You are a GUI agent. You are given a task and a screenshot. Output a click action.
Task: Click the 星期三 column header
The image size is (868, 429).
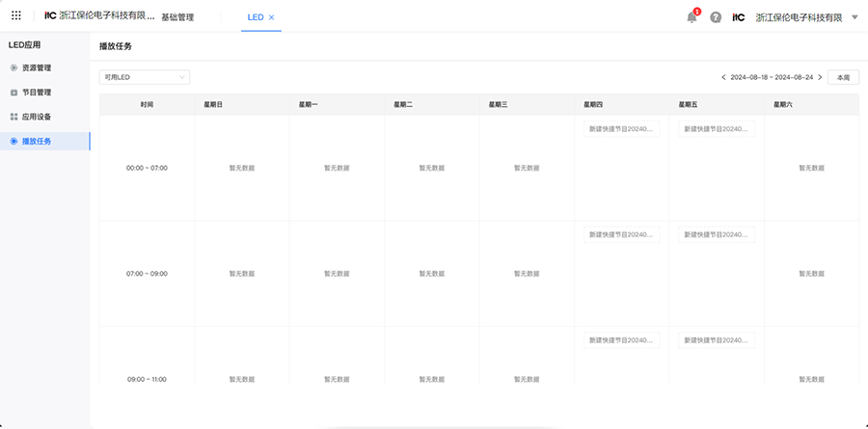pos(527,104)
